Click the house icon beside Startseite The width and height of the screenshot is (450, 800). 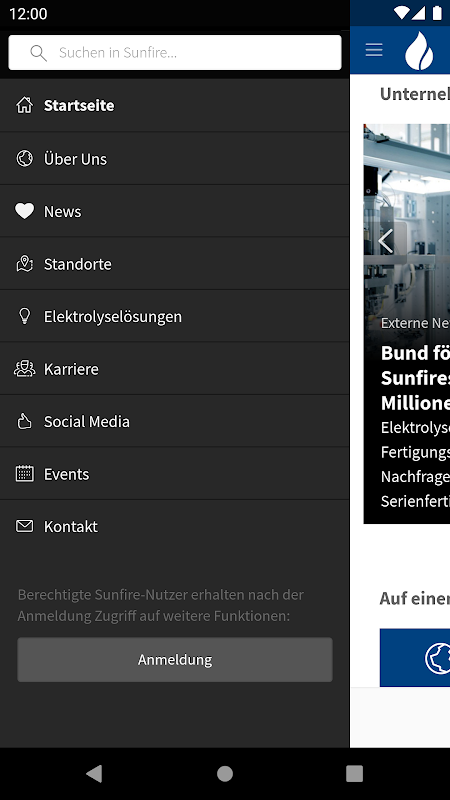(24, 105)
